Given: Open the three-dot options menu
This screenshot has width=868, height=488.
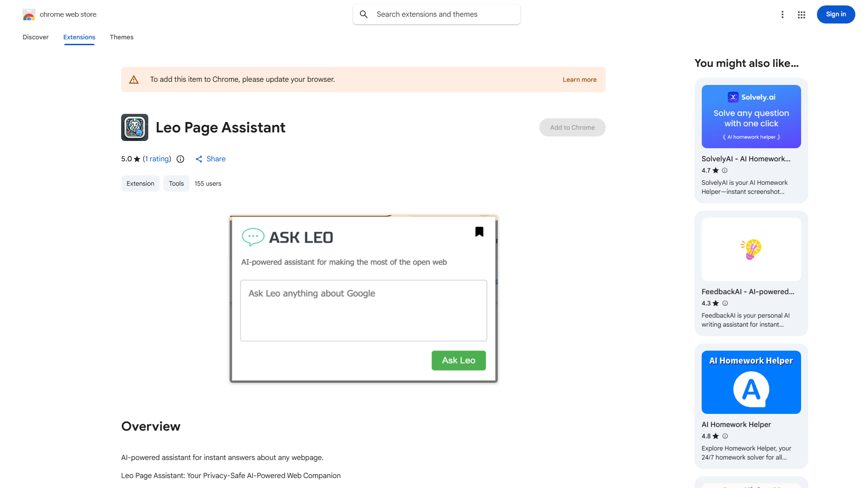Looking at the screenshot, I should (x=783, y=14).
